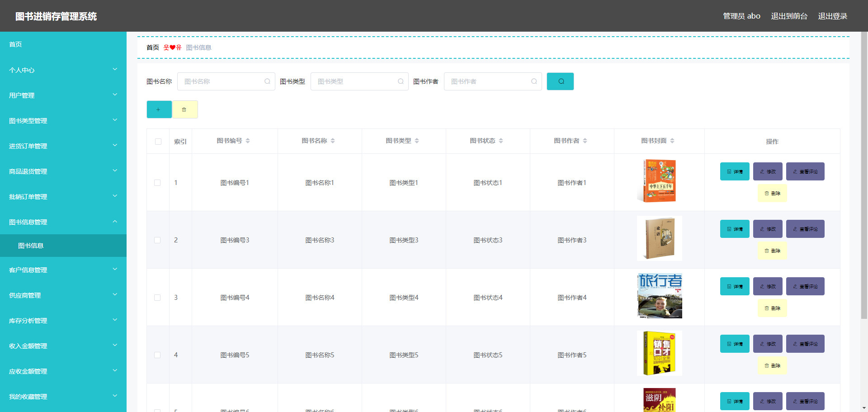868x412 pixels.
Task: Click 修改 for 图书名称5 row
Action: pyautogui.click(x=768, y=344)
